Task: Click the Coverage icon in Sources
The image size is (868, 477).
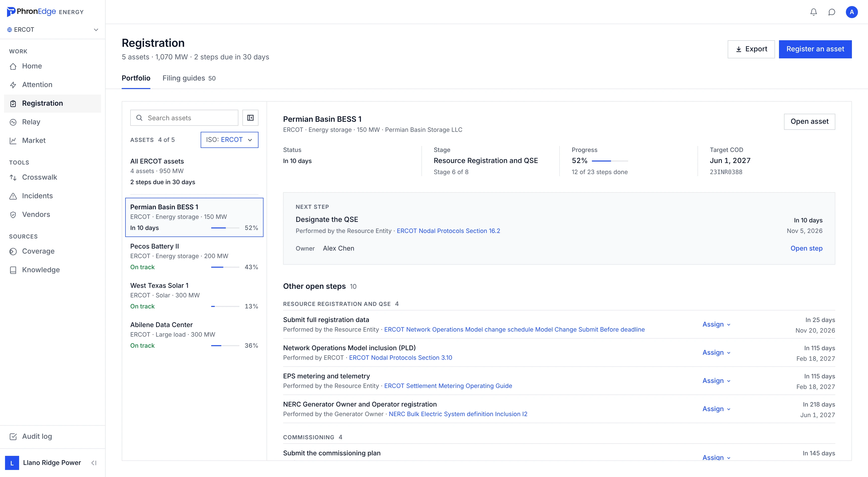Action: tap(13, 252)
